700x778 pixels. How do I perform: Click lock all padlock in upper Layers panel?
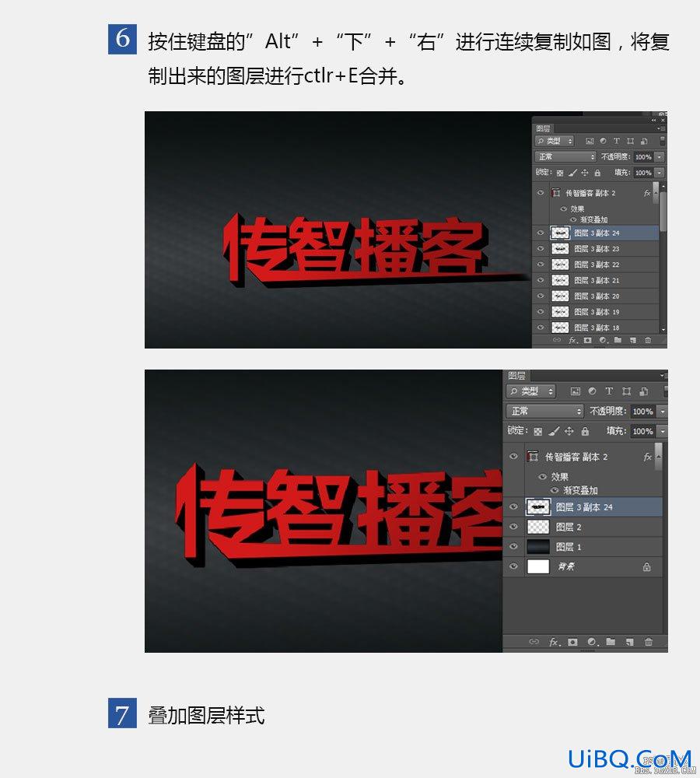(x=597, y=173)
